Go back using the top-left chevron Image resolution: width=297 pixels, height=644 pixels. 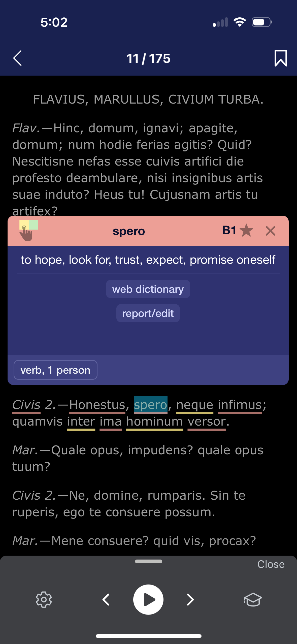point(17,58)
